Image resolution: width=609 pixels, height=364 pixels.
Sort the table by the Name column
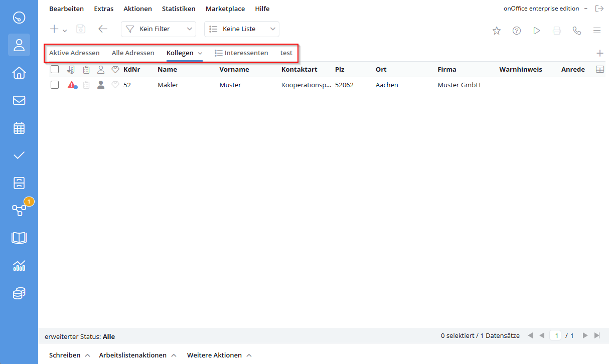tap(167, 70)
